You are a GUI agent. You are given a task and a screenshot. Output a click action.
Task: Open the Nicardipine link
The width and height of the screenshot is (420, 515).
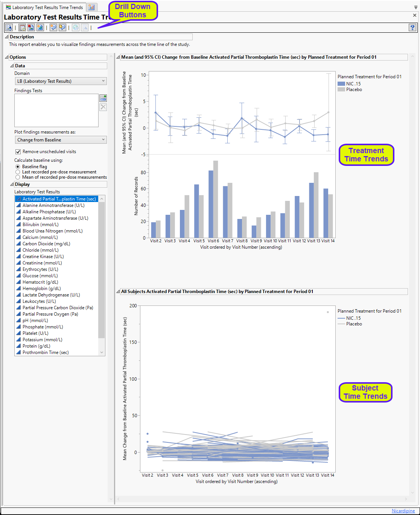[x=403, y=511]
